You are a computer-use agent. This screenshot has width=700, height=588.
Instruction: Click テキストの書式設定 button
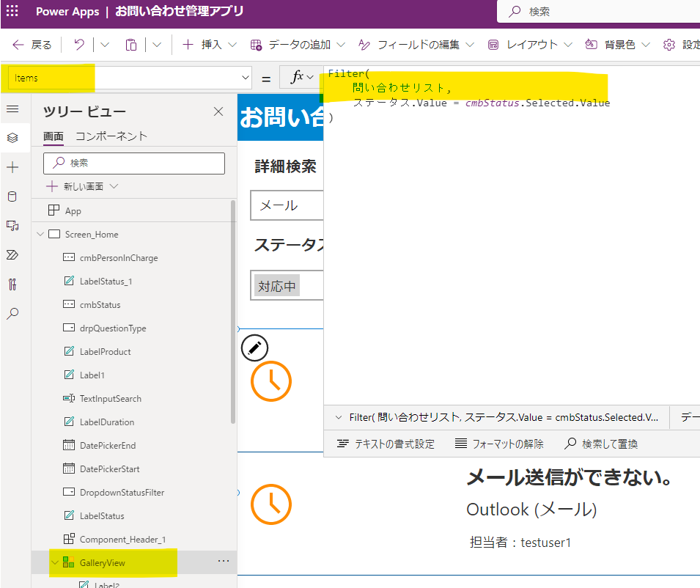(386, 444)
